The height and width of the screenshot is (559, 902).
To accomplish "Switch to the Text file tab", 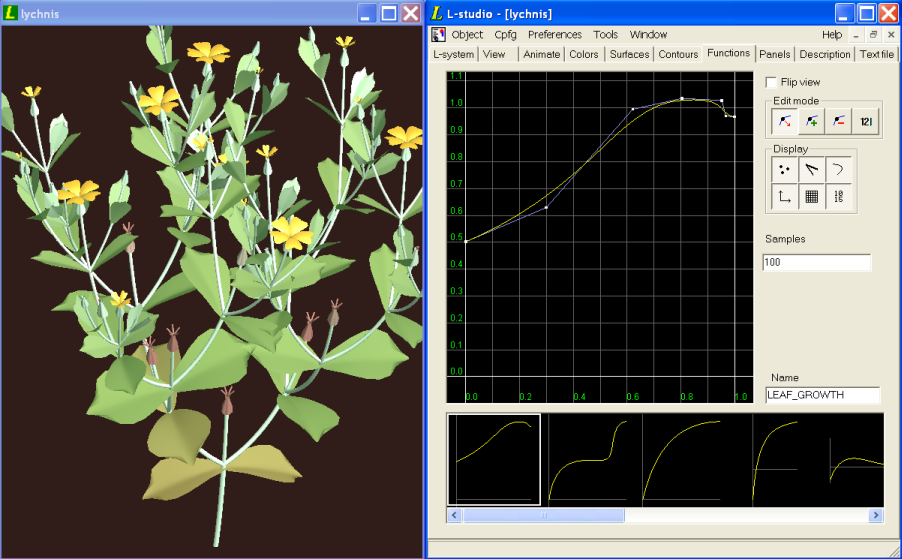I will 877,54.
